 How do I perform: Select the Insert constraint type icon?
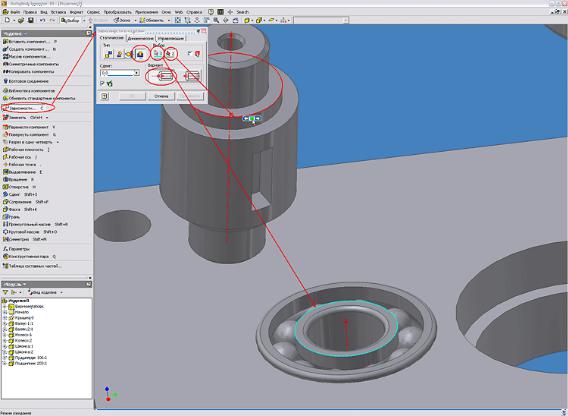click(x=140, y=54)
